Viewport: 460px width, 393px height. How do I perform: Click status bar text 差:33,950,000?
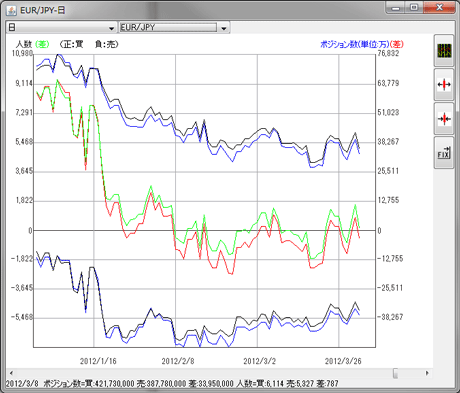click(211, 384)
